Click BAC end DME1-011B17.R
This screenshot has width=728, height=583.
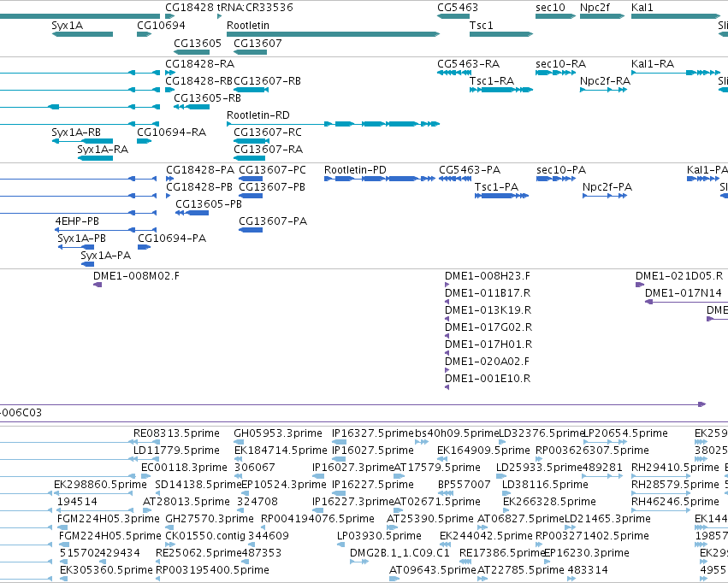(x=488, y=293)
